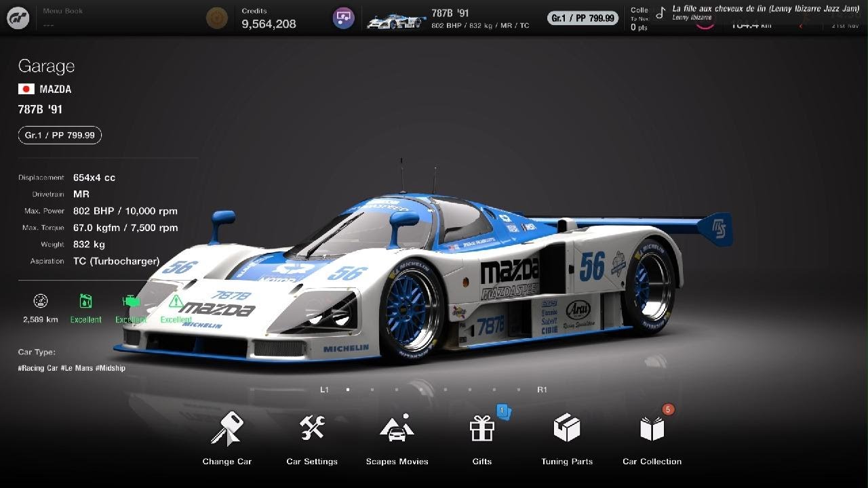This screenshot has height=488, width=868.
Task: Click the Gr.1 / PP 799.99 badge under 787B '91
Action: [x=60, y=136]
